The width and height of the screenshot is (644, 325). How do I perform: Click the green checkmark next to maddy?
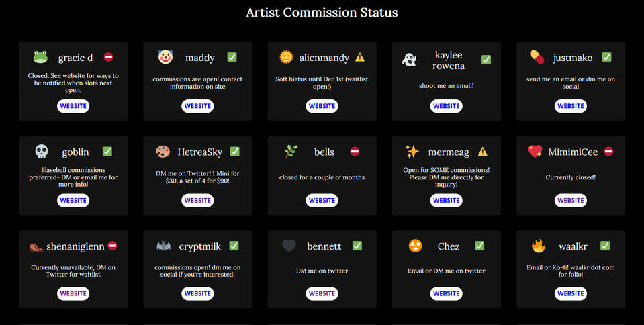click(x=232, y=58)
